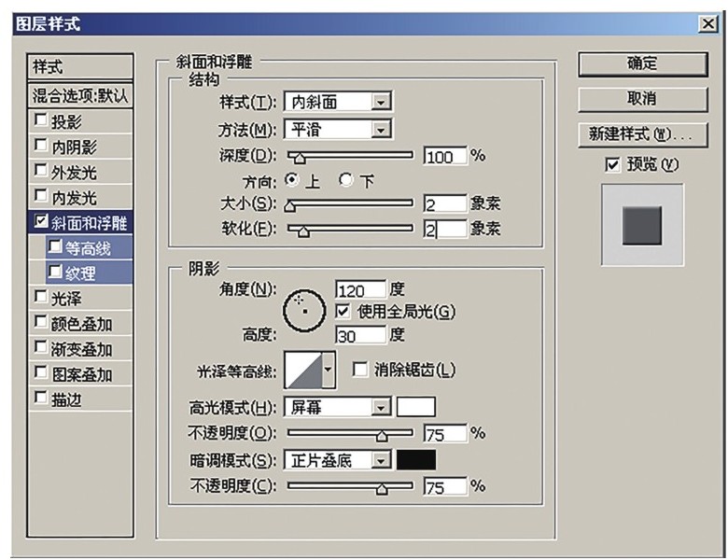Uncheck the 斜面和浮雕 checkbox
Image resolution: width=728 pixels, height=560 pixels.
pyautogui.click(x=41, y=221)
